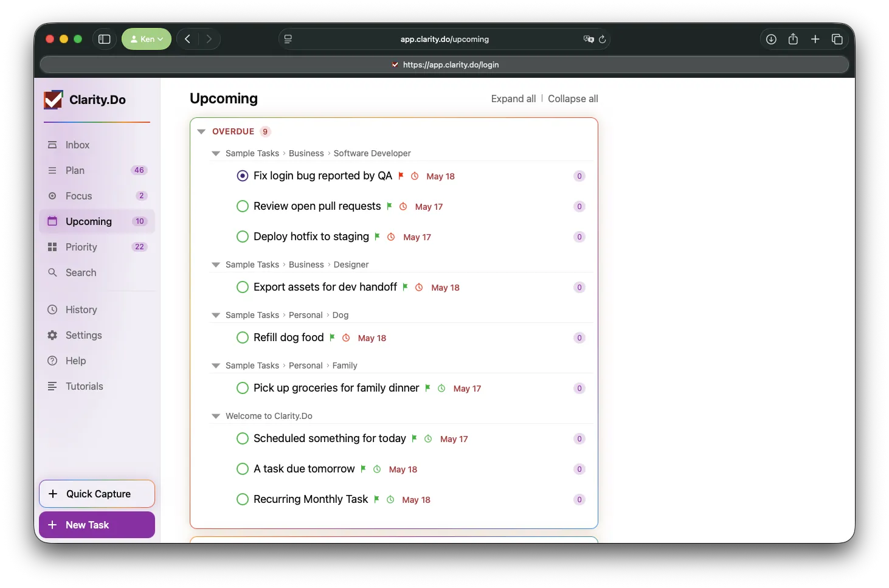Click the Quick Capture button

(97, 494)
